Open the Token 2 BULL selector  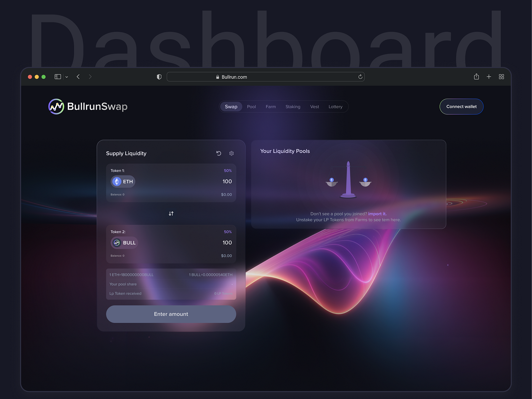coord(124,243)
